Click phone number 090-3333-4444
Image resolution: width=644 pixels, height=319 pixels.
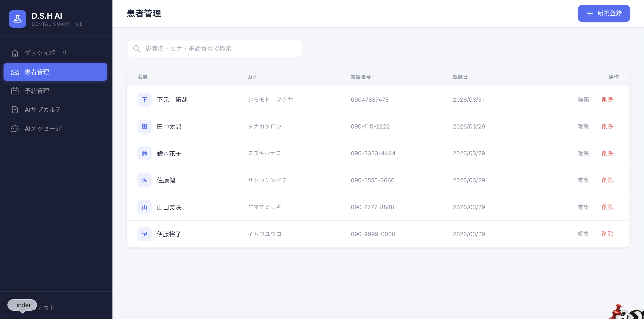[x=373, y=154]
